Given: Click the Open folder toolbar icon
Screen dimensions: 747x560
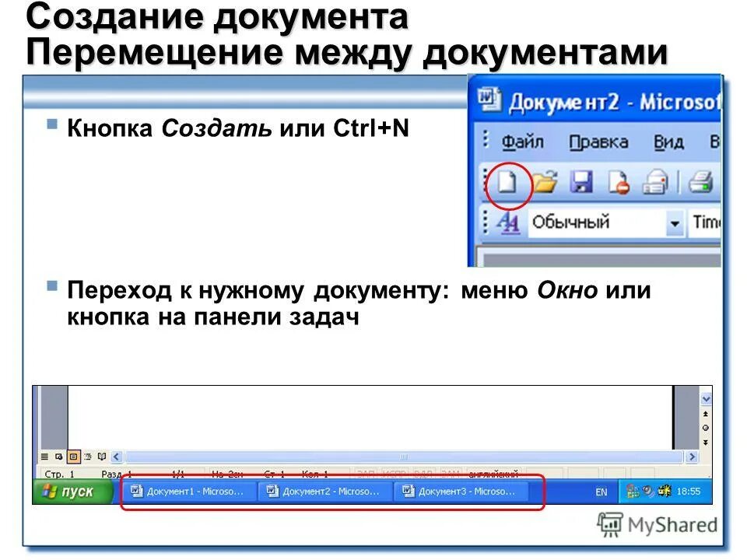Looking at the screenshot, I should point(545,182).
